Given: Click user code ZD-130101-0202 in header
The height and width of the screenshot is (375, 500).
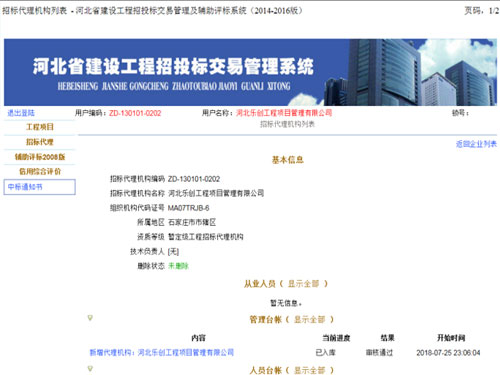Looking at the screenshot, I should click(135, 113).
